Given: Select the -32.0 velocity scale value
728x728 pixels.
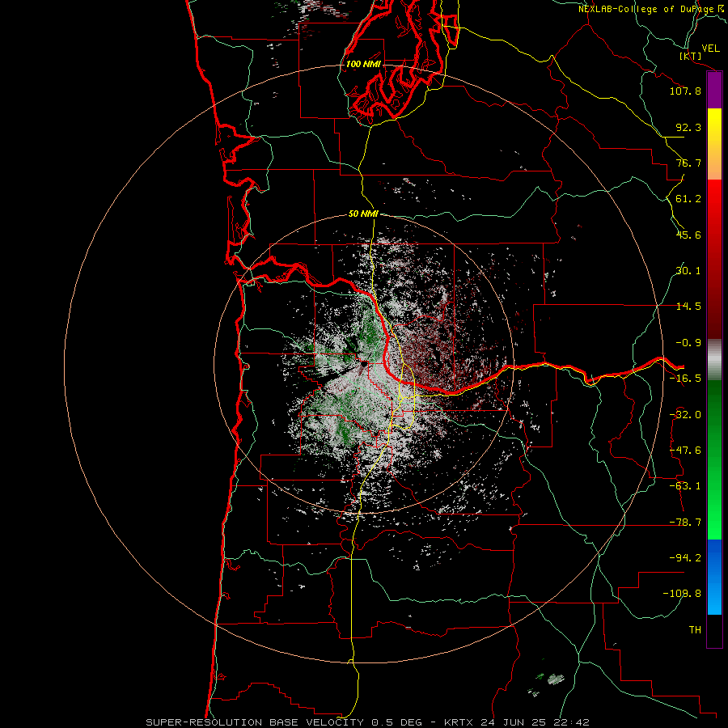Looking at the screenshot, I should 685,415.
